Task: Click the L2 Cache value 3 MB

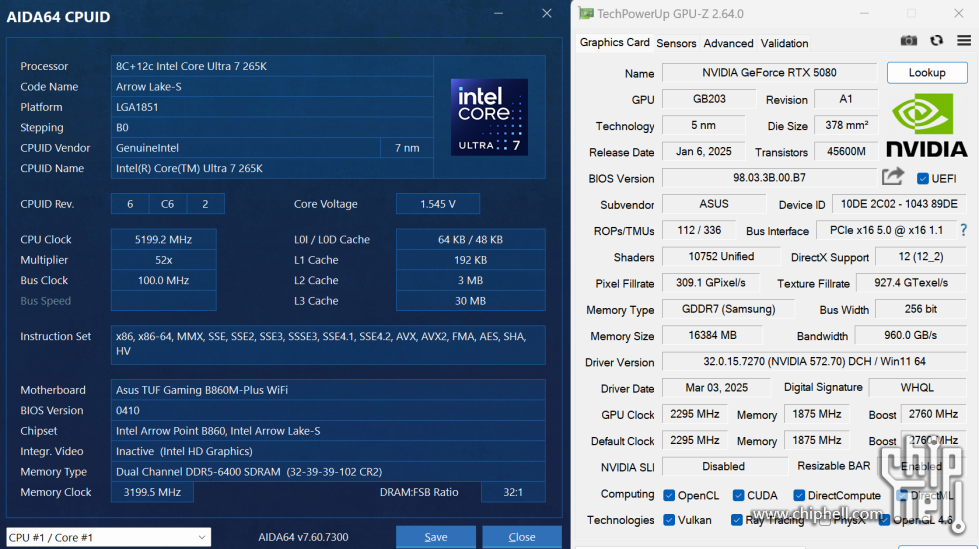Action: [470, 280]
